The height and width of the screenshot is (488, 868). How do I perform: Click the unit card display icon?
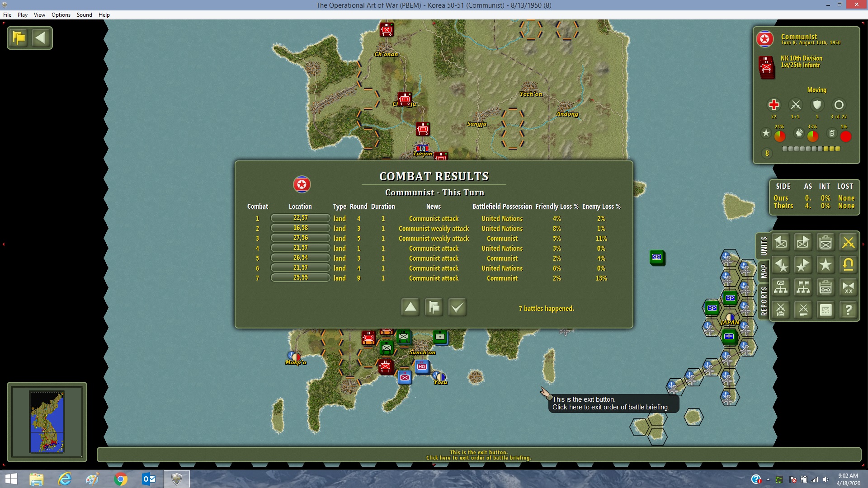coord(826,310)
